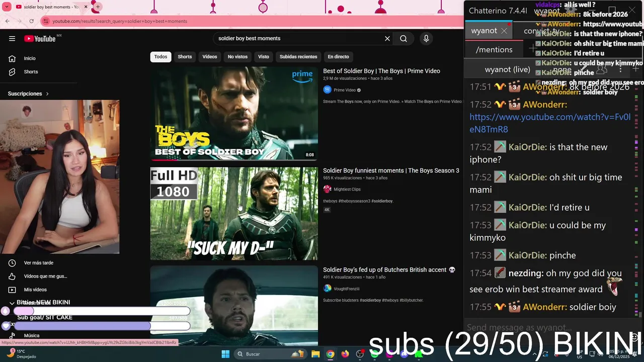This screenshot has height=362, width=644.
Task: Open the Prime Video channel avatar
Action: [328, 90]
